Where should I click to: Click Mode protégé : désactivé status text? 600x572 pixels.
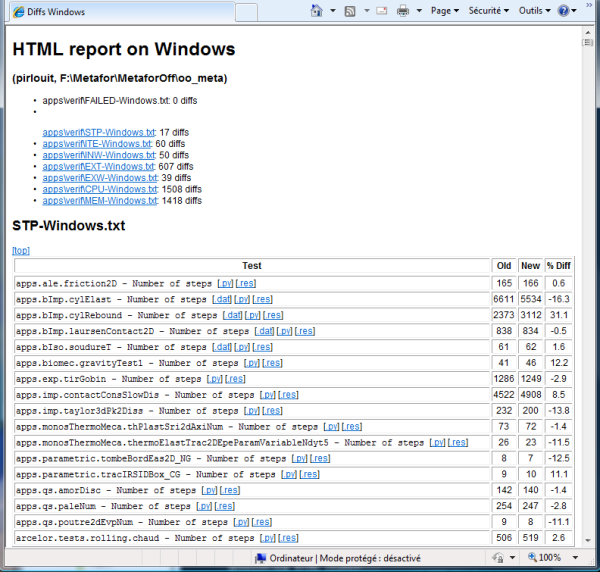click(x=370, y=559)
